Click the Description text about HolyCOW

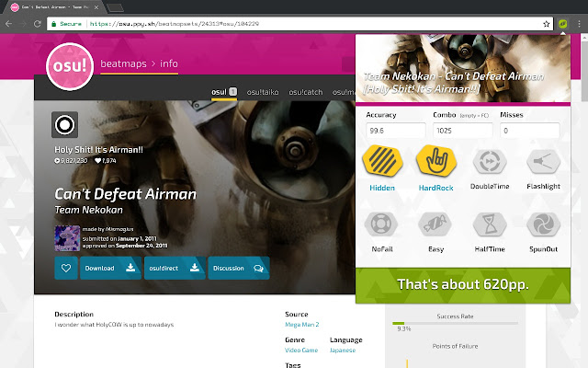[x=114, y=325]
